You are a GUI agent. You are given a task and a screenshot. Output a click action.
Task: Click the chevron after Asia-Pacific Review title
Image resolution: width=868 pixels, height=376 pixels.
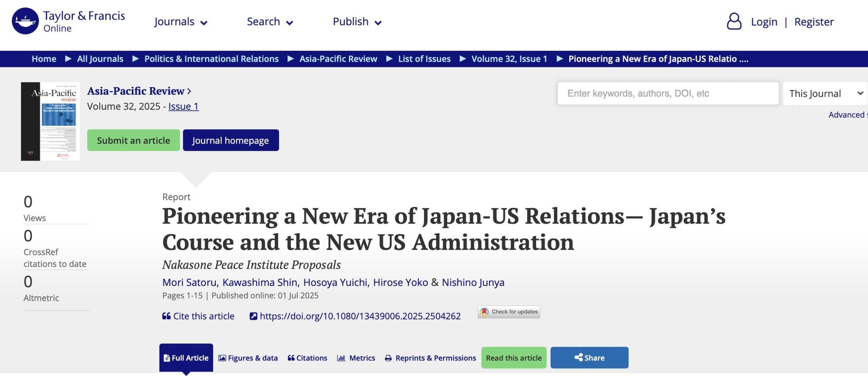tap(189, 91)
